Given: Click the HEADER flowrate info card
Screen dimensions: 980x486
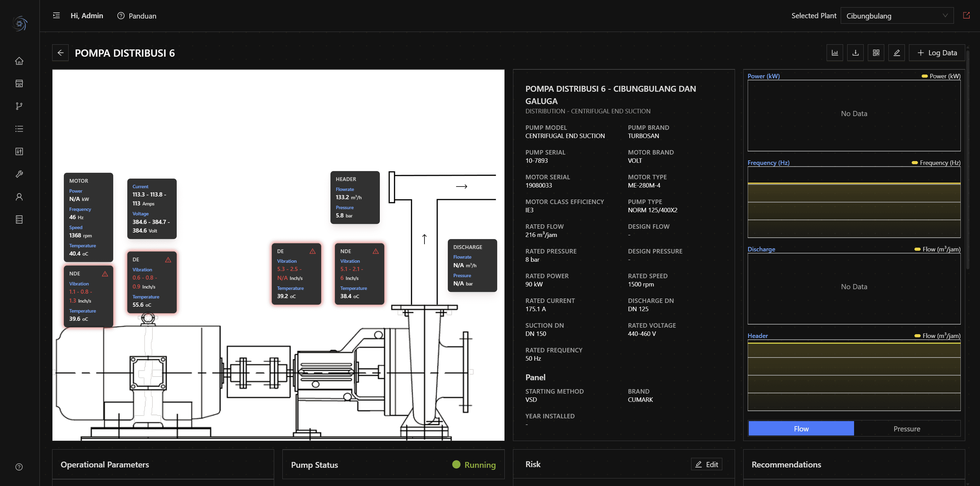Looking at the screenshot, I should pos(355,197).
